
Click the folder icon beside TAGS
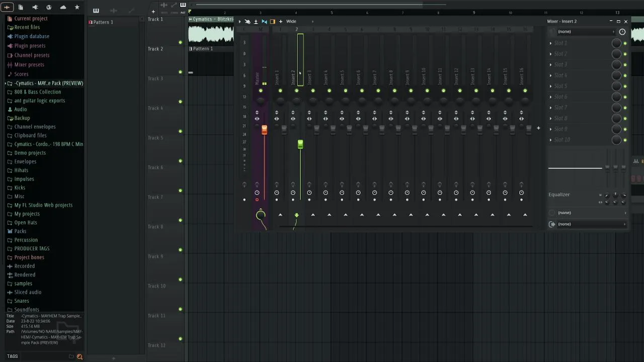[x=71, y=356]
